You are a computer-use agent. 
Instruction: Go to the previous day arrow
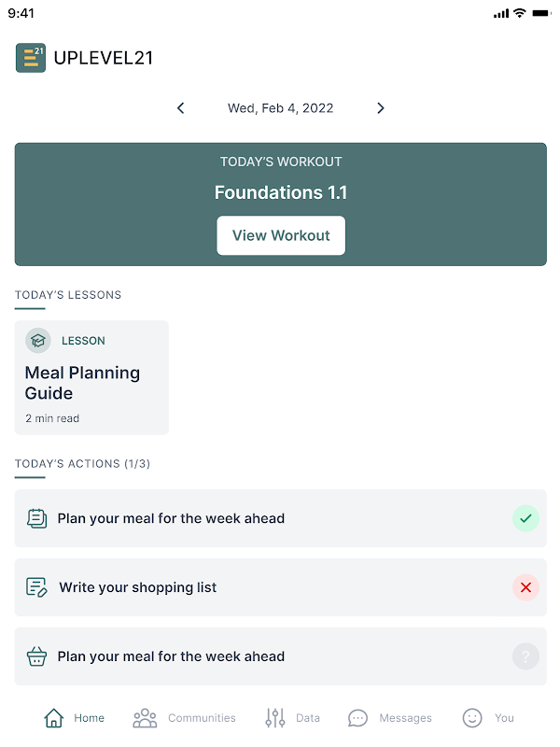click(181, 108)
